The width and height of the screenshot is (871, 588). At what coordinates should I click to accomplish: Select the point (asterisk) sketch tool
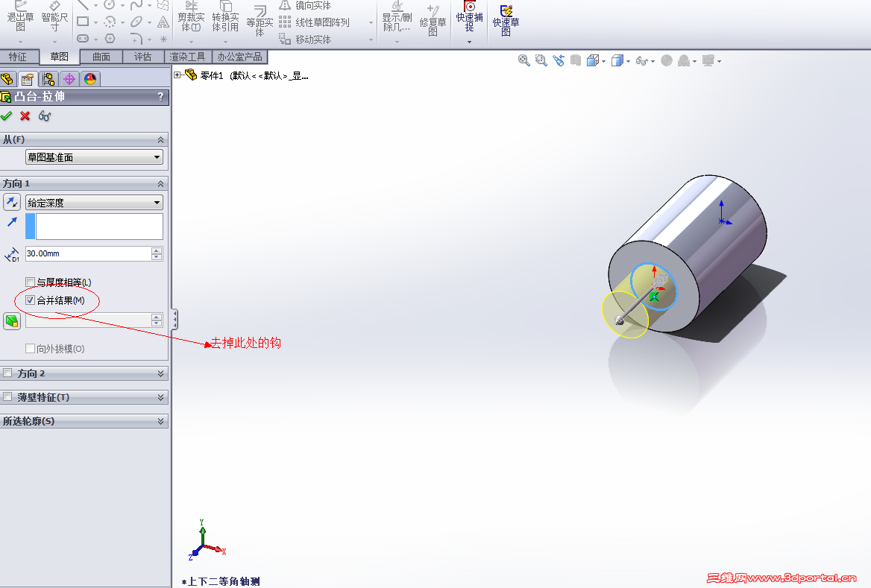(x=163, y=39)
